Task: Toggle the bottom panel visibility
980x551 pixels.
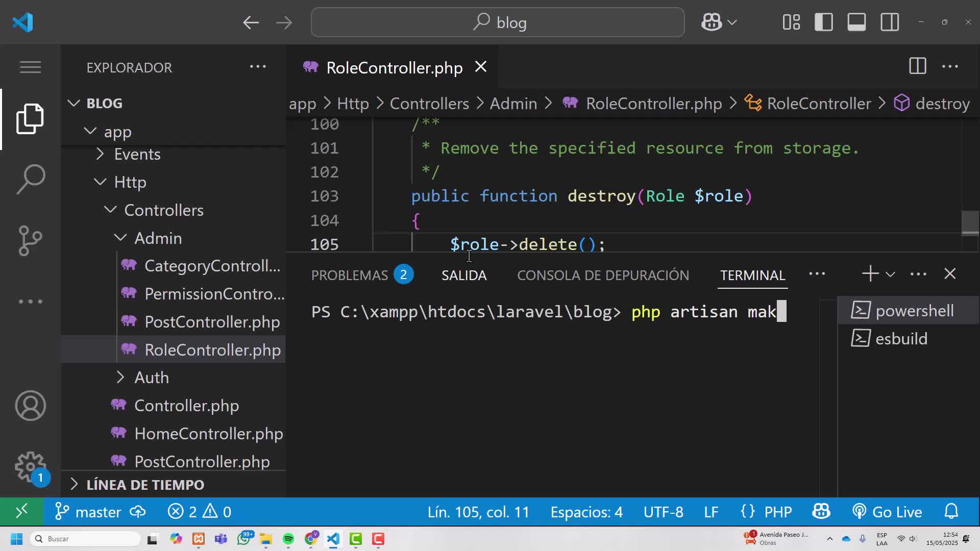Action: tap(856, 22)
